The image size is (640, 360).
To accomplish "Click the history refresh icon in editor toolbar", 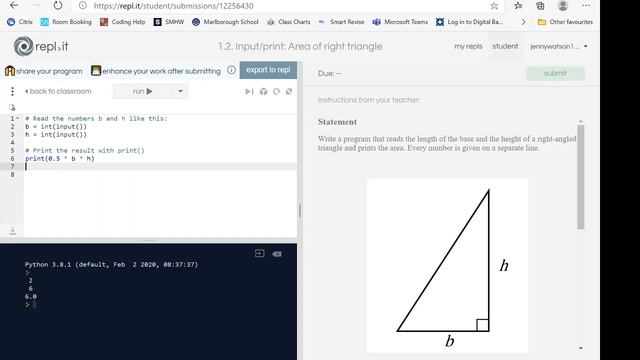I will coord(277,91).
